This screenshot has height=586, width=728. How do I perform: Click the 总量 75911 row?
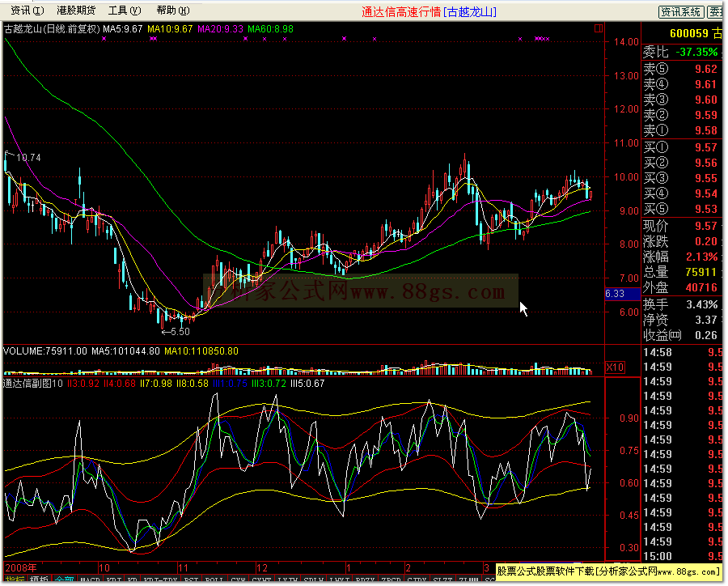tap(680, 272)
